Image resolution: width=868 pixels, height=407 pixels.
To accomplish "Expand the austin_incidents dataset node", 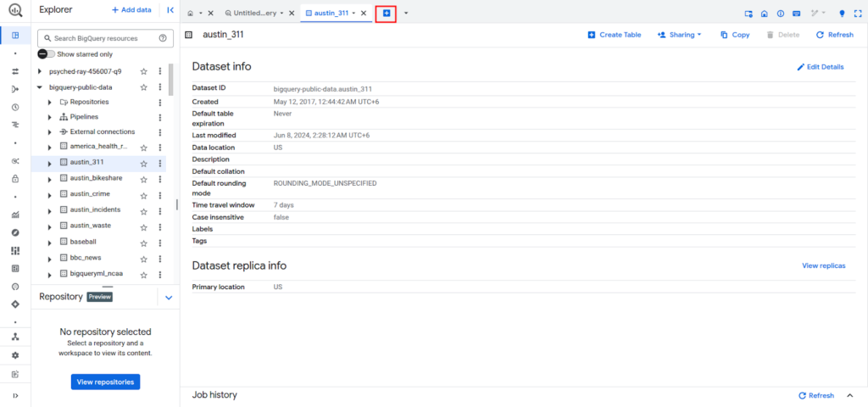I will pyautogui.click(x=50, y=211).
